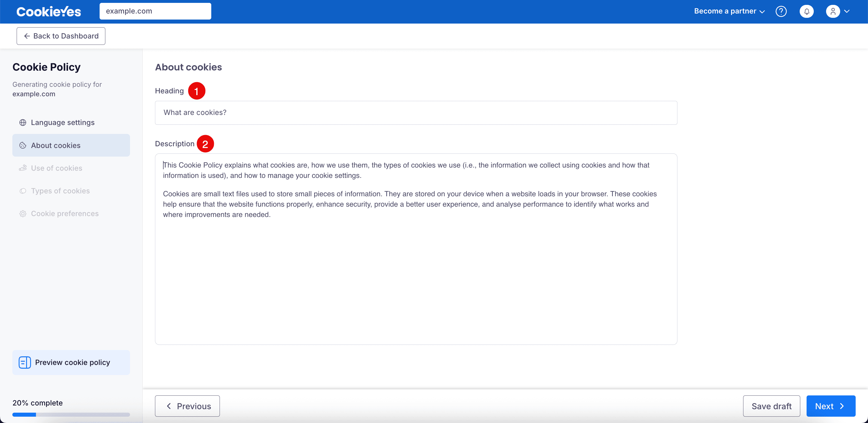Select About cookies in sidebar
This screenshot has height=423, width=868.
(71, 145)
